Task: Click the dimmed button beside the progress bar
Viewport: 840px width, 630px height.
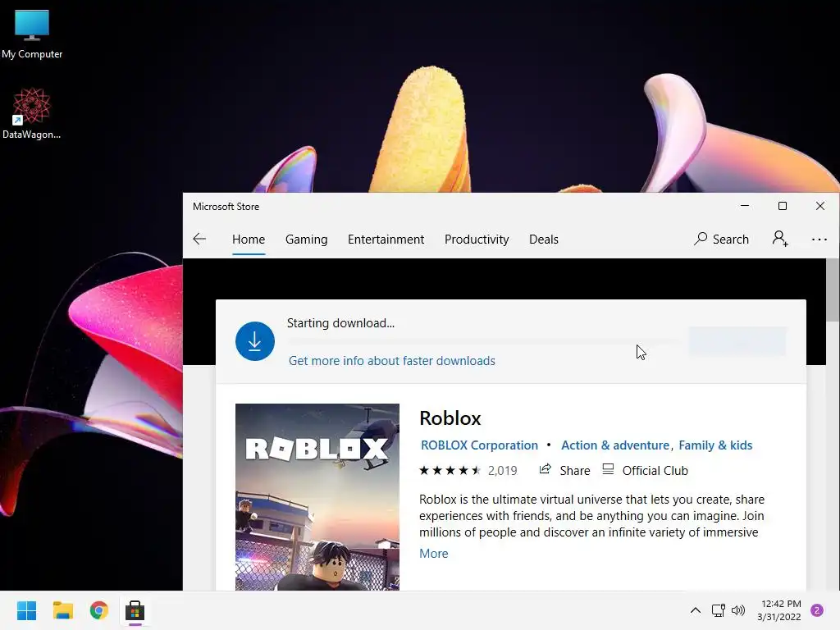Action: click(737, 341)
